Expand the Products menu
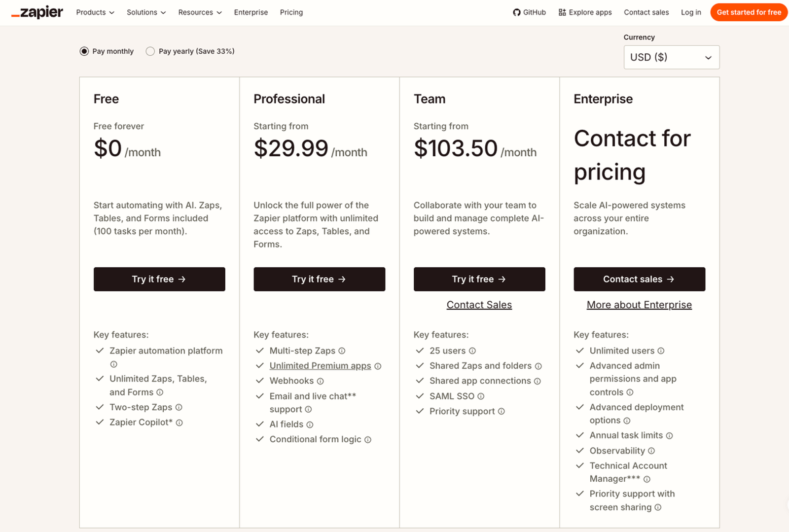Screen dimensions: 789x532 [95, 12]
